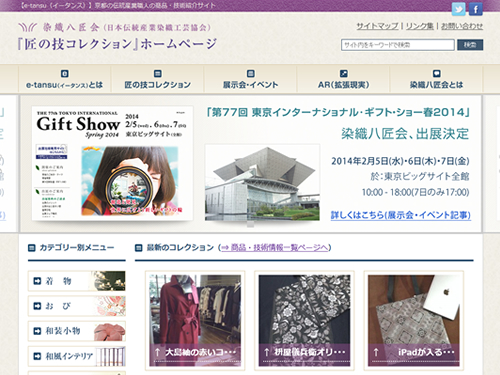Click the 検索 search button
500x375 pixels.
[470, 45]
